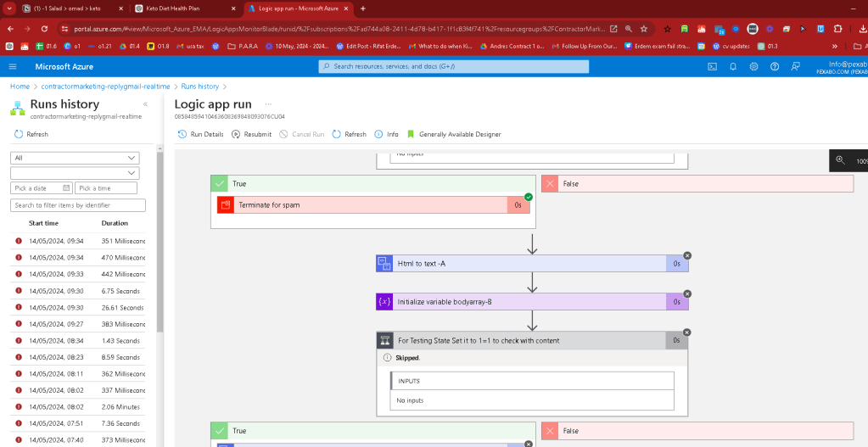Open Run Details in the toolbar

[201, 134]
